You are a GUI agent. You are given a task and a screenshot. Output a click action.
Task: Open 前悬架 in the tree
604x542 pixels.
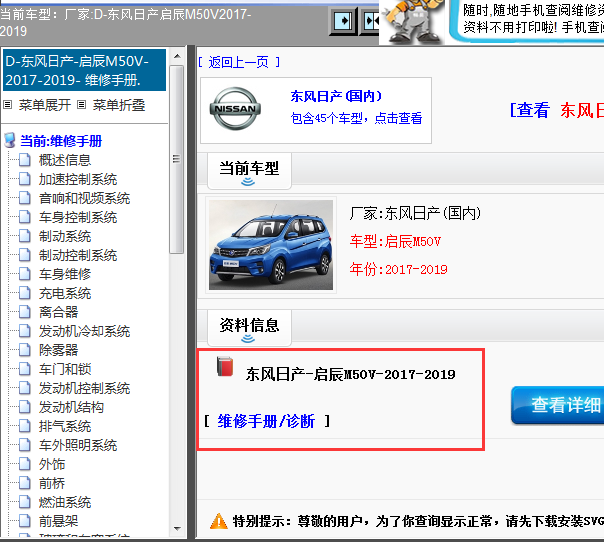point(58,521)
